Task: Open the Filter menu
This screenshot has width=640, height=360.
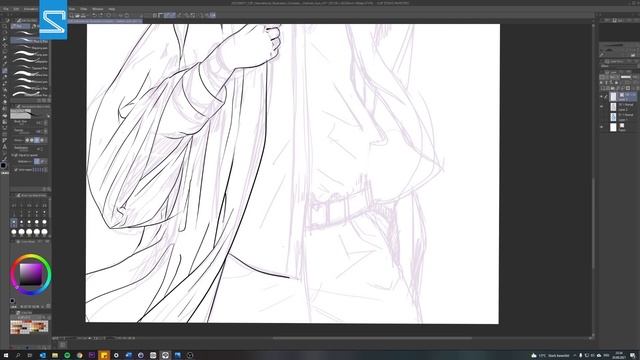Action: tap(84, 9)
